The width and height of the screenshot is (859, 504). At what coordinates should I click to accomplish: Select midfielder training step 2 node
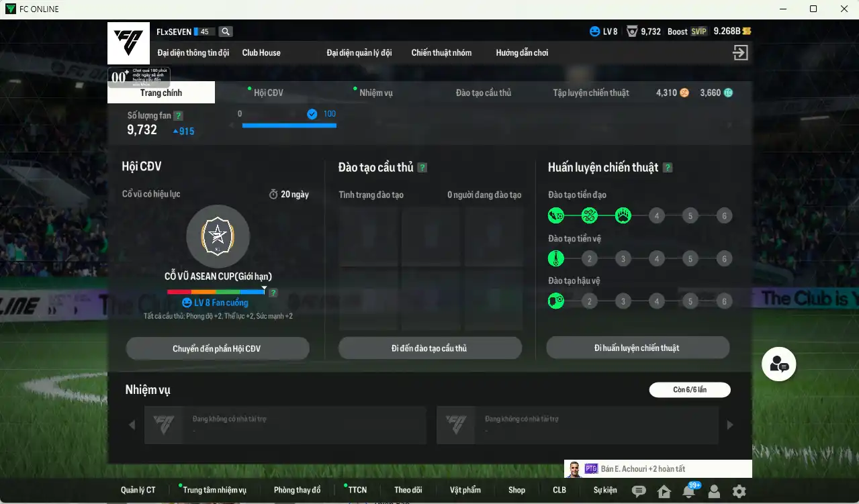coord(590,259)
